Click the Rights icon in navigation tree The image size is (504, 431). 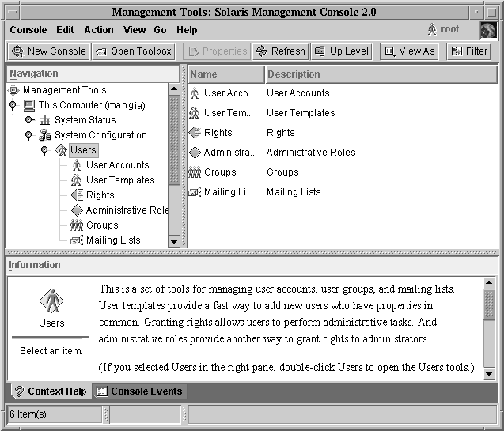(77, 195)
